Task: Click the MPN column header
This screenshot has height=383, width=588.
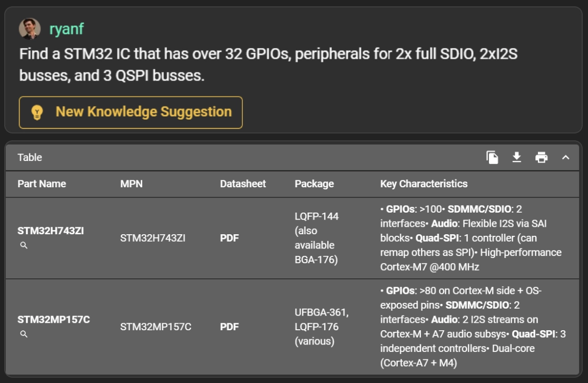Action: click(131, 184)
